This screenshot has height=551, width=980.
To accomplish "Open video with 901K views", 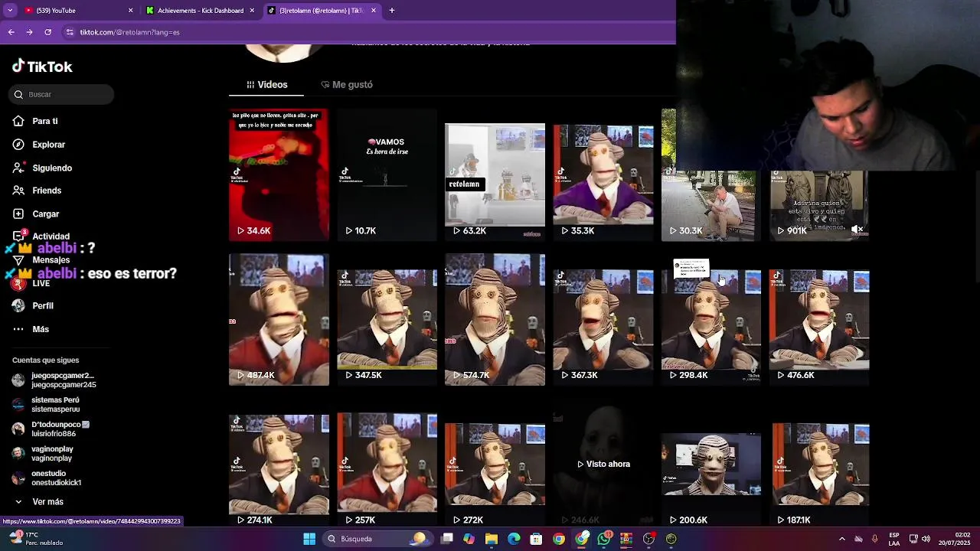I will click(x=819, y=205).
